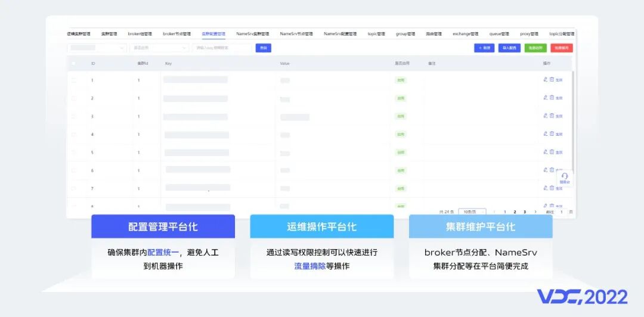Edit row 7 with pencil icon
Image resolution: width=644 pixels, height=317 pixels.
coord(546,188)
